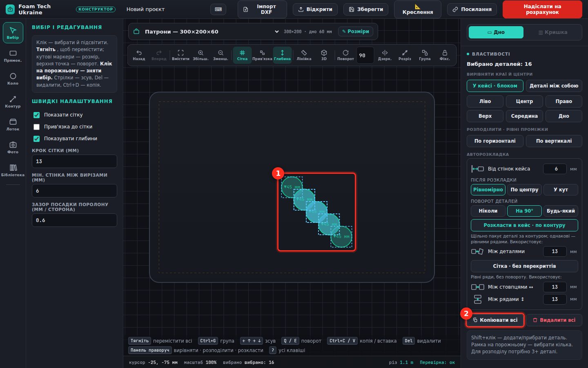The width and height of the screenshot is (588, 368).
Task: Show the Розріз section view
Action: pyautogui.click(x=405, y=55)
